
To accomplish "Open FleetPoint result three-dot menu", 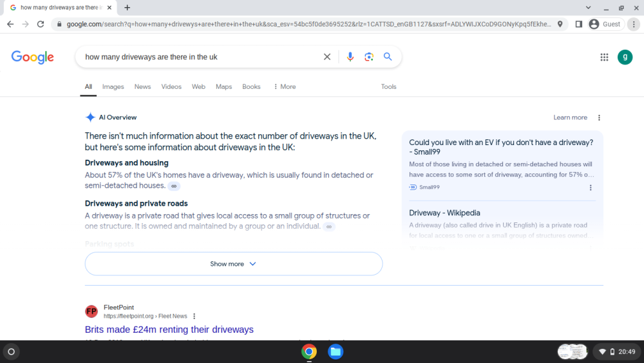I will pyautogui.click(x=194, y=316).
